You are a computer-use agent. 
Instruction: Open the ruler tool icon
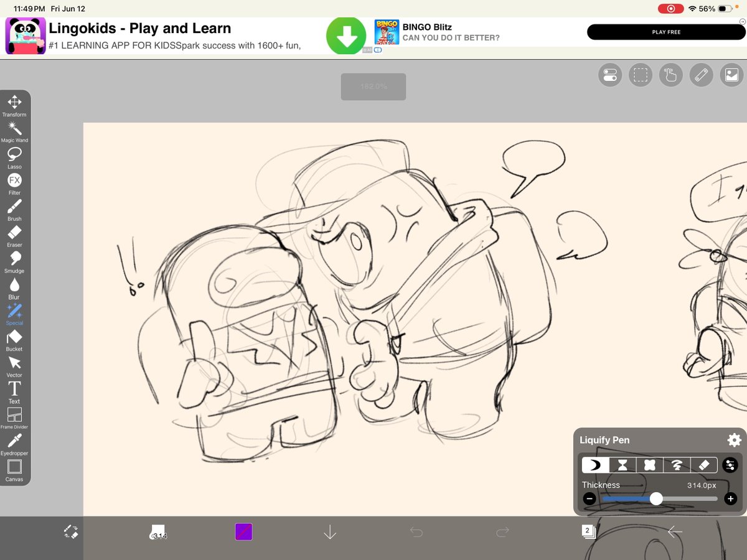pyautogui.click(x=701, y=75)
